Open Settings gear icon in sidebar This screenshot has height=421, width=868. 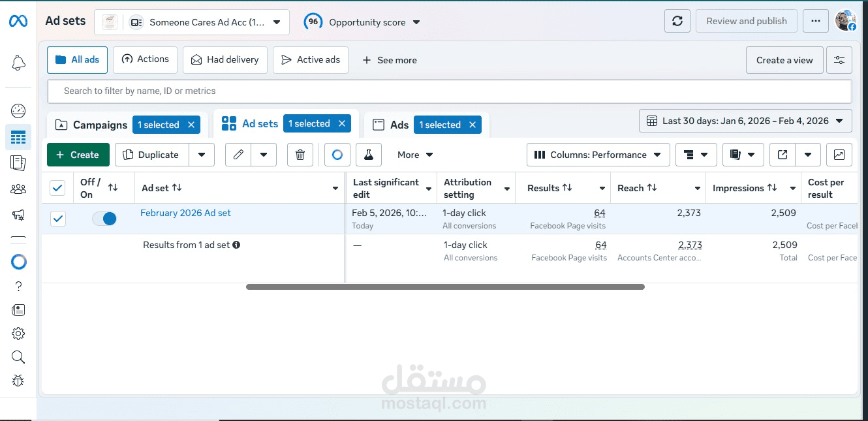[x=18, y=334]
